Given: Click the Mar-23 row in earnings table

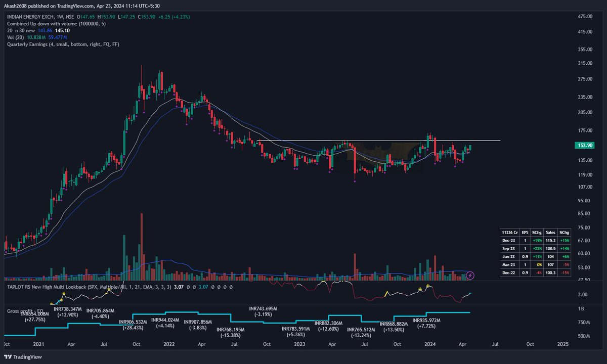Looking at the screenshot, I should (x=535, y=265).
